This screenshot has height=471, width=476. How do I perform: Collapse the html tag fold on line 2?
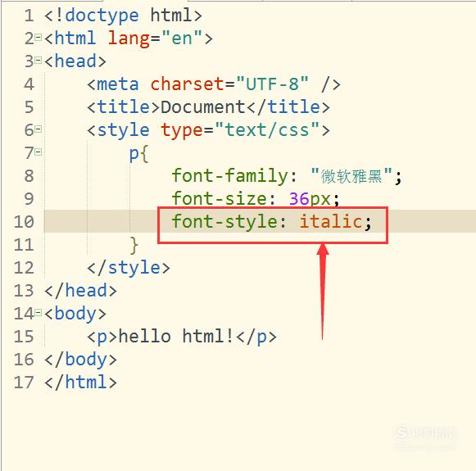(39, 38)
